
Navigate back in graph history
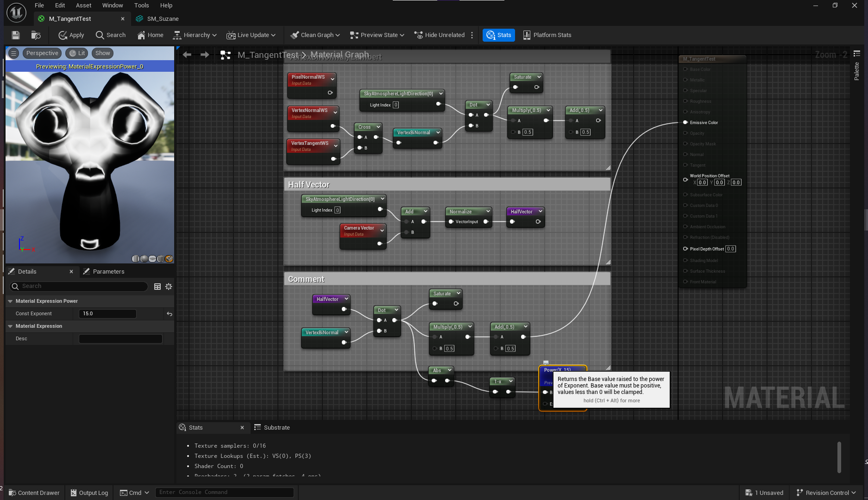[187, 55]
